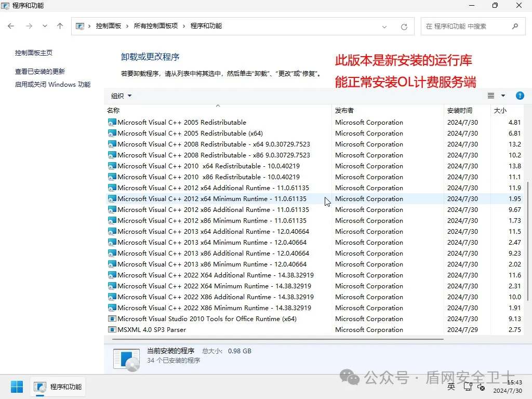Screen dimensions: 532x399
Task: Click publisher cell of 2013 x64 Minimum Runtime
Action: pos(369,242)
